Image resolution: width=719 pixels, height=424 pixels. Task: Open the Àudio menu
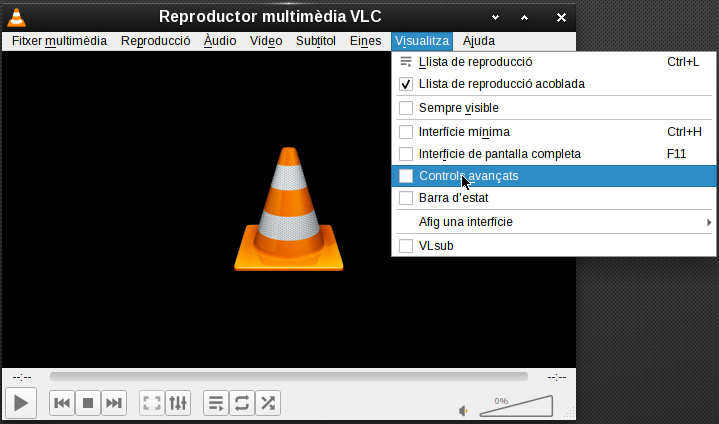coord(220,41)
